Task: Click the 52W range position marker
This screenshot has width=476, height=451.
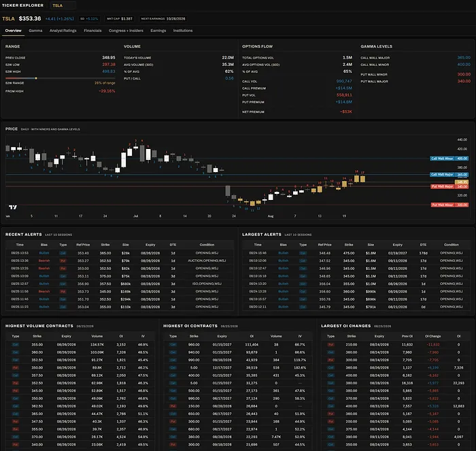Action: [x=36, y=78]
